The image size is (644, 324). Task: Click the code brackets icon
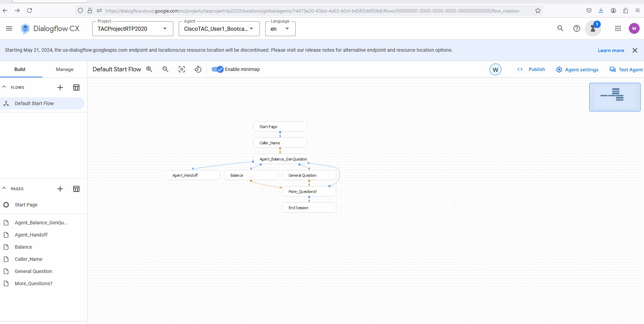click(520, 69)
